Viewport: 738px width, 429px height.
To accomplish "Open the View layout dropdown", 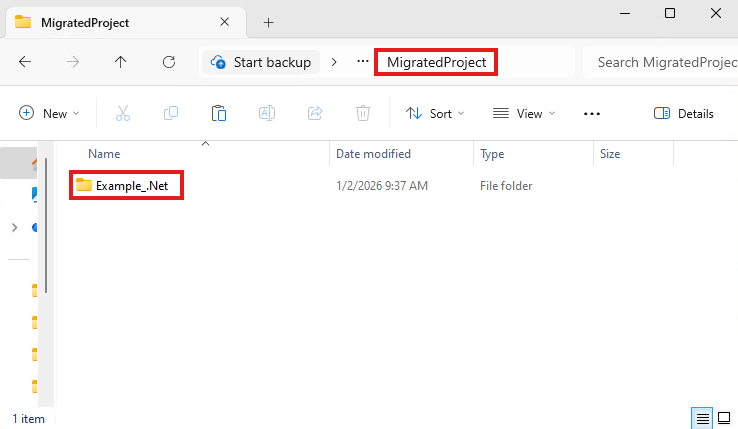I will click(524, 114).
